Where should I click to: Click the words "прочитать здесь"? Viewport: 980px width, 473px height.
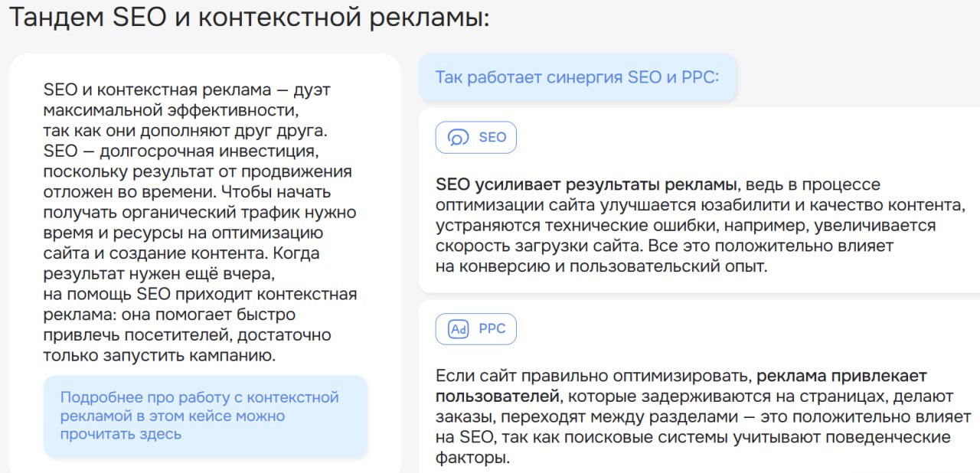121,435
